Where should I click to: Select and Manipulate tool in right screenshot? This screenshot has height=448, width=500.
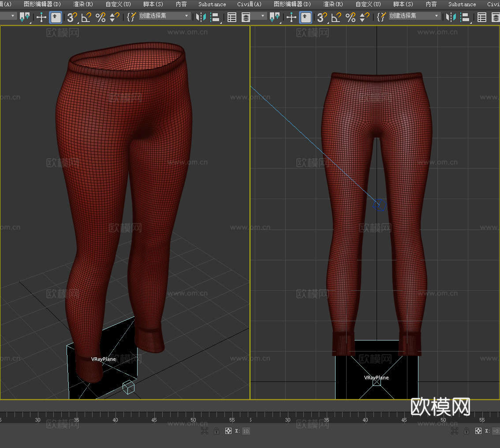[291, 17]
